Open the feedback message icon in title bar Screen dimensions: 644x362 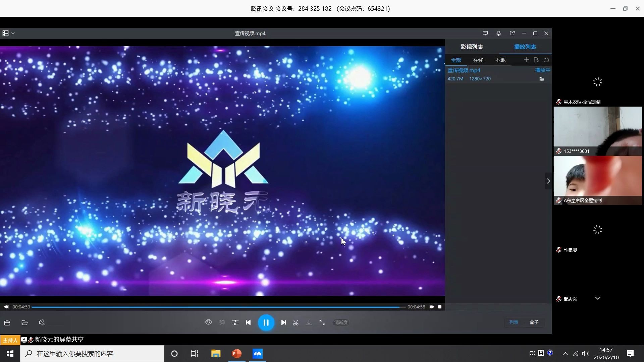tap(485, 33)
